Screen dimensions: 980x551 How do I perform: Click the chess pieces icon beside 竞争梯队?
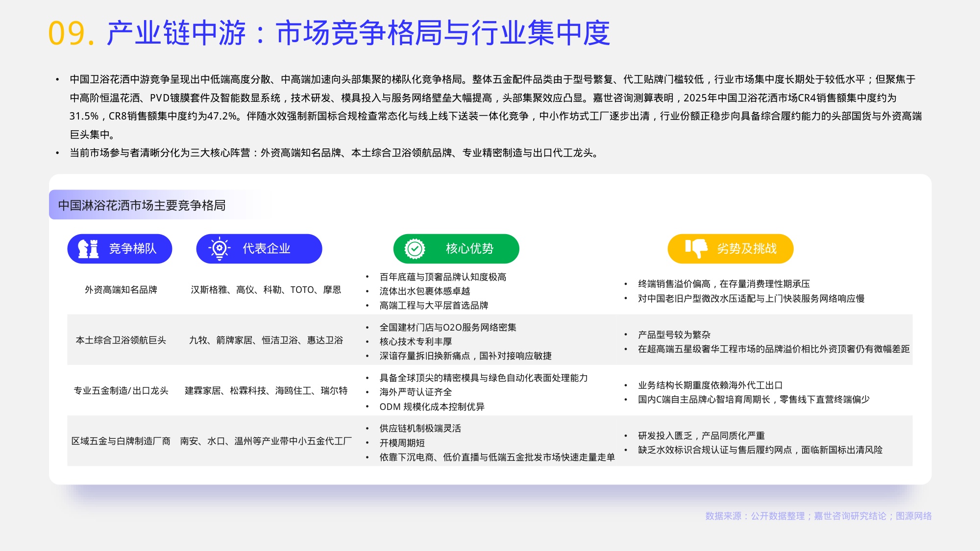tap(89, 249)
